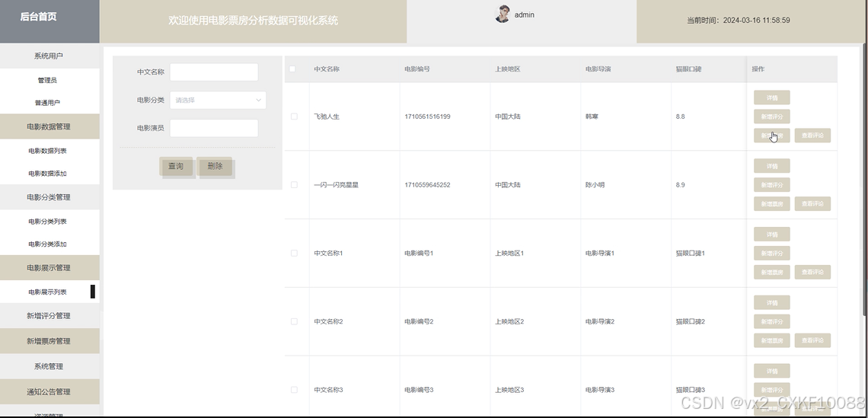868x418 pixels.
Task: Click the 上映地区 column header
Action: pos(508,69)
